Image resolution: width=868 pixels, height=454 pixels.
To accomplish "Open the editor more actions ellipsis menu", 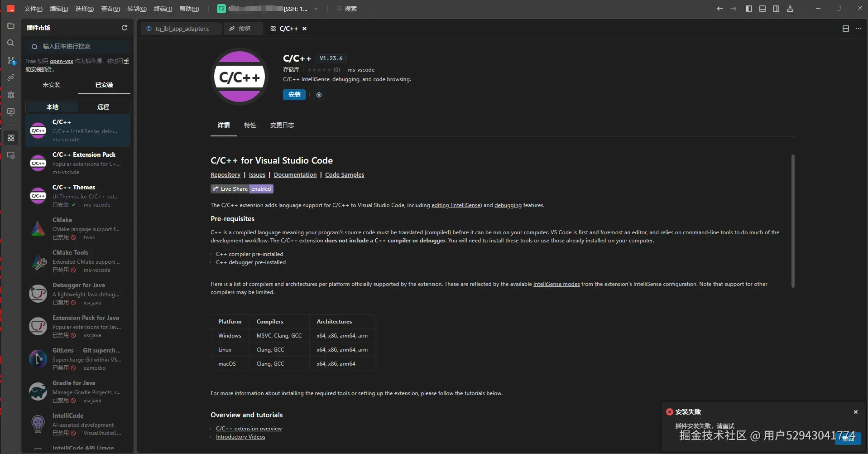I will [858, 29].
